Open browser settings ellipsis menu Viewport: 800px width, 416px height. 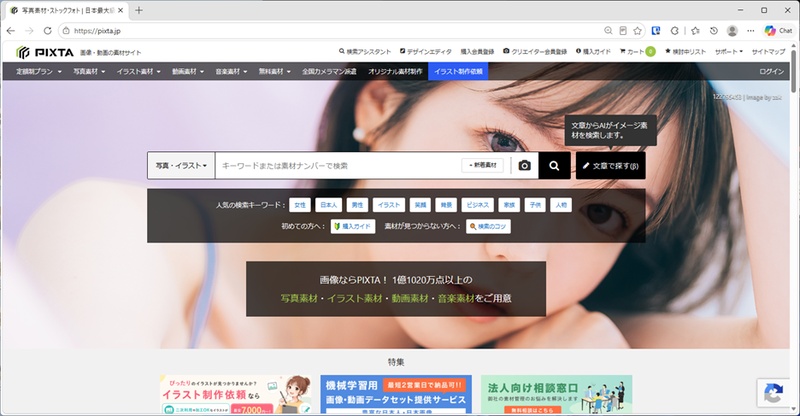click(751, 31)
